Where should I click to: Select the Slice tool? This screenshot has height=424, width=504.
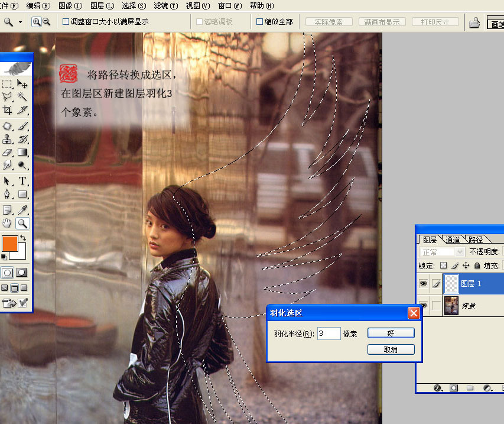(22, 110)
